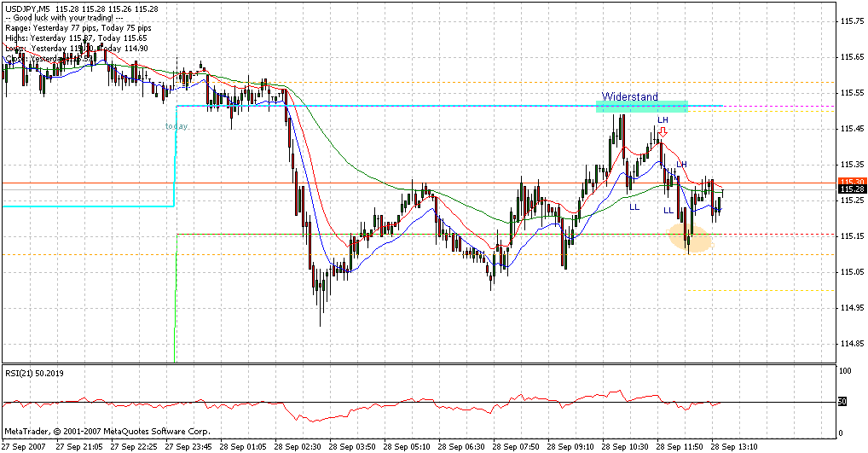Click price axis label 115.45
Image resolution: width=868 pixels, height=453 pixels.
[x=852, y=129]
